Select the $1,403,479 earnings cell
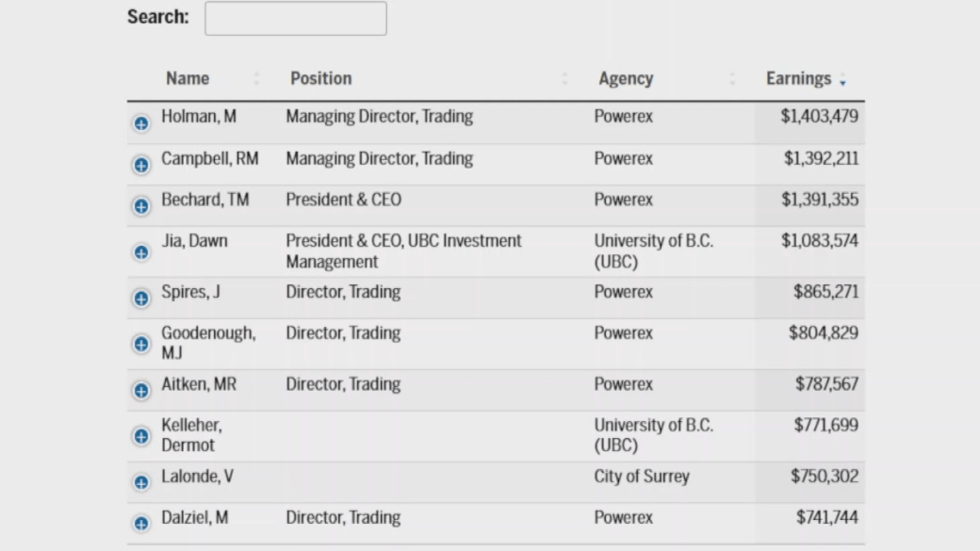The width and height of the screenshot is (980, 551). 819,116
